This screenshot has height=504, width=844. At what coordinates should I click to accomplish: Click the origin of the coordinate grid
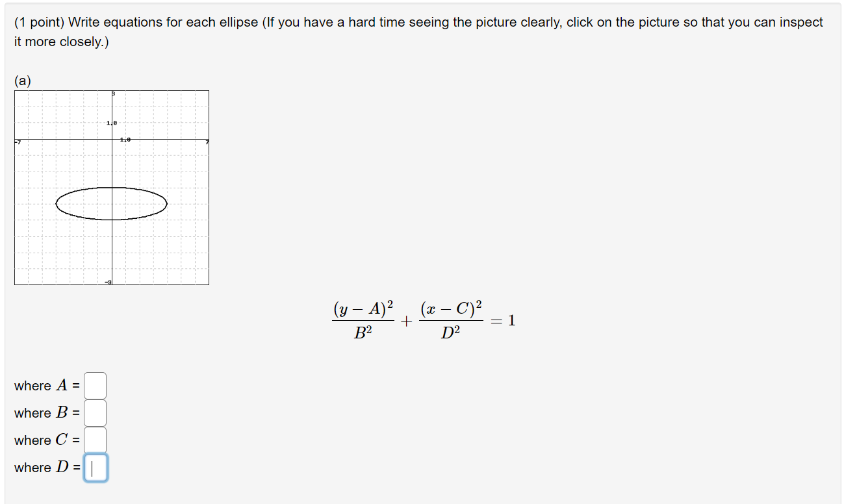(113, 139)
